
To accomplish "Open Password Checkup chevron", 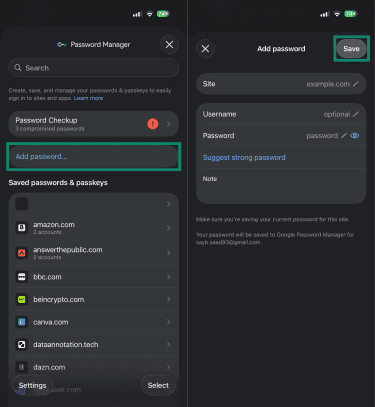I will click(x=168, y=124).
